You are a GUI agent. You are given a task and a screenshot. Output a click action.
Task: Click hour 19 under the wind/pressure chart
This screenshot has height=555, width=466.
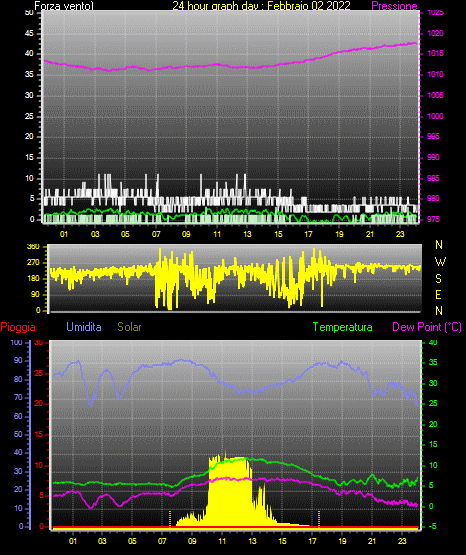(x=339, y=234)
